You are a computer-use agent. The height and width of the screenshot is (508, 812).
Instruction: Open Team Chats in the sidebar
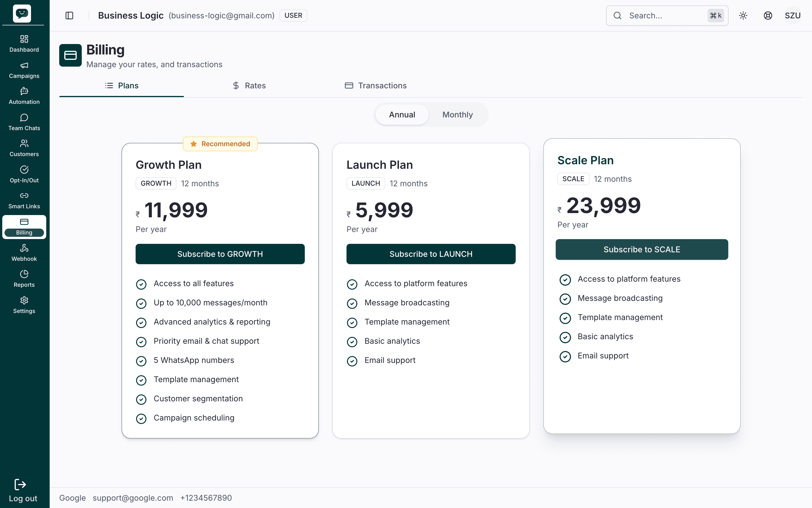pyautogui.click(x=24, y=122)
